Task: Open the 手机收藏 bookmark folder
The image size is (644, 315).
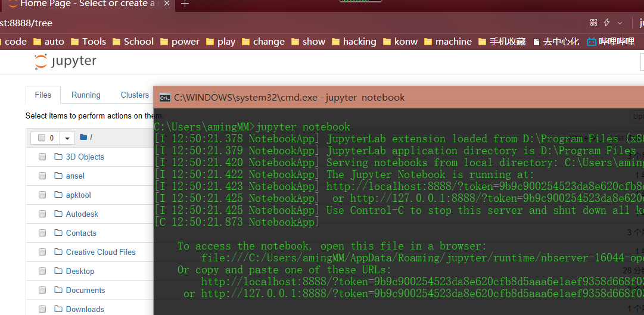Action: click(502, 42)
